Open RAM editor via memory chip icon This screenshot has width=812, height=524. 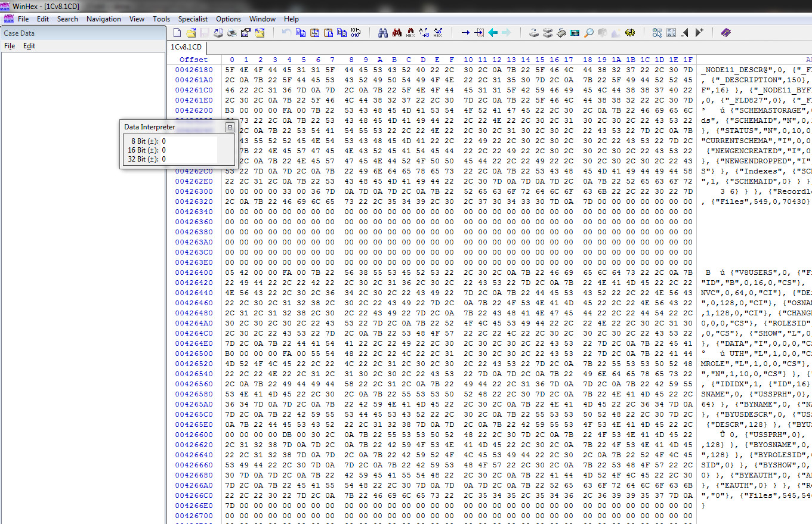click(561, 33)
